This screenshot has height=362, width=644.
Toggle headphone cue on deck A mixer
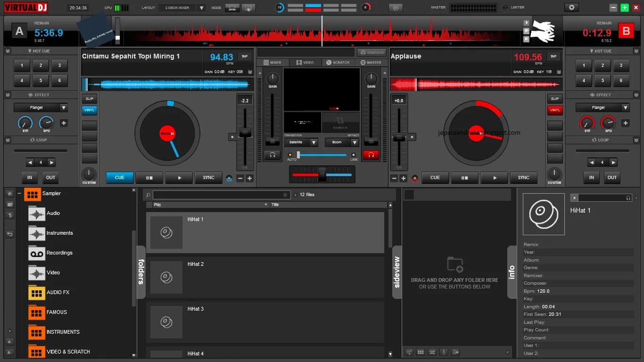pyautogui.click(x=272, y=155)
